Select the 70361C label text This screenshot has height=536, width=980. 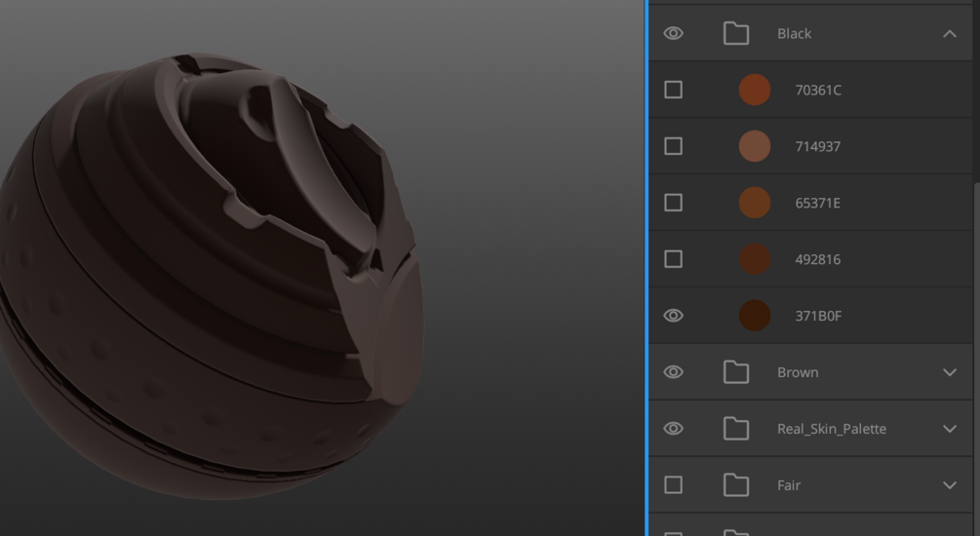tap(817, 90)
